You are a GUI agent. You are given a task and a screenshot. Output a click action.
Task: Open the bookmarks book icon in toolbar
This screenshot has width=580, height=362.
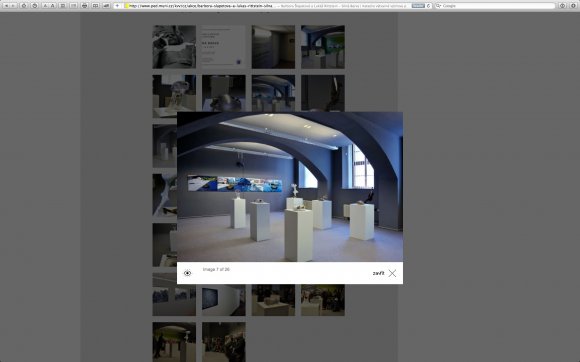[x=95, y=6]
